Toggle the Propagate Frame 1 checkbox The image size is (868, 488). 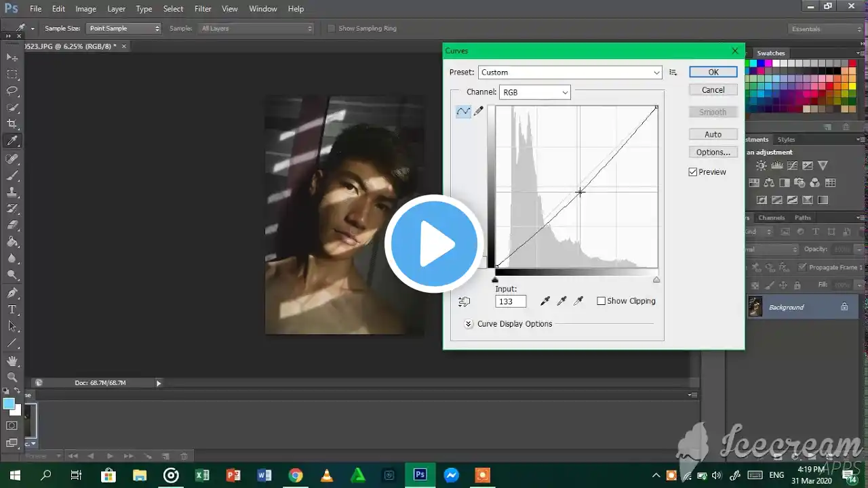click(801, 267)
